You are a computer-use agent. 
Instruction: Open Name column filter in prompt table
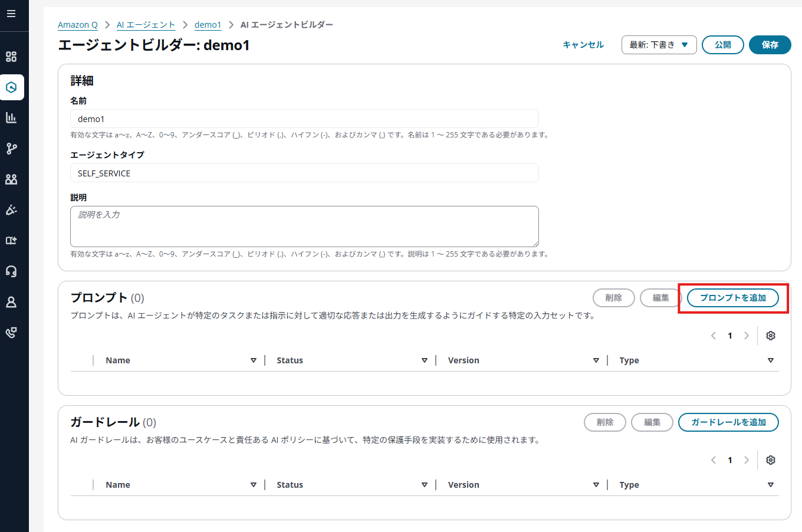(x=254, y=360)
